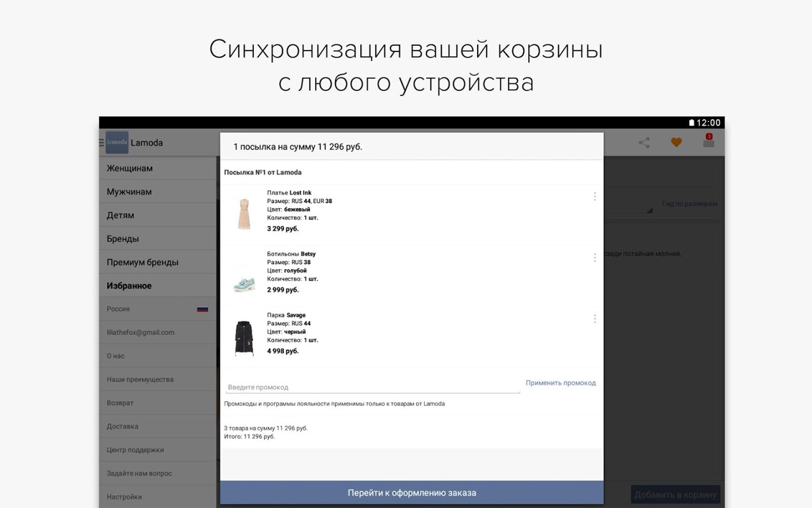
Task: Tap Перейти к оформлению заказа button
Action: click(x=412, y=493)
